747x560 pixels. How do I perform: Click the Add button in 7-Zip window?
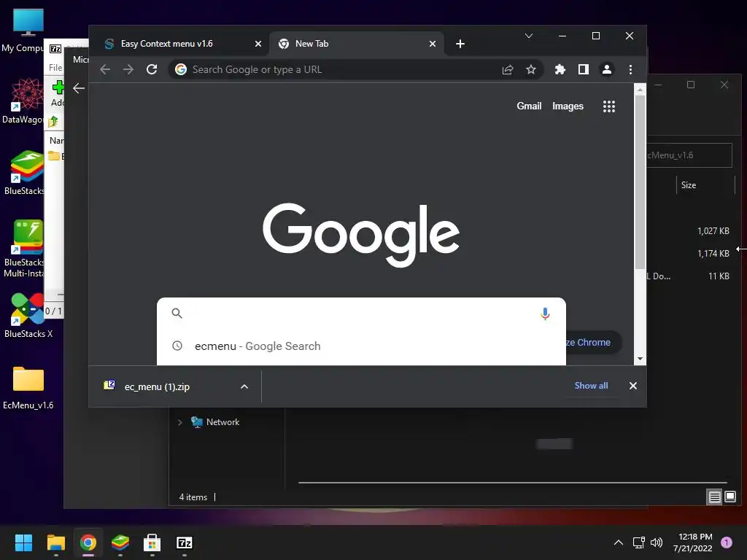coord(57,94)
